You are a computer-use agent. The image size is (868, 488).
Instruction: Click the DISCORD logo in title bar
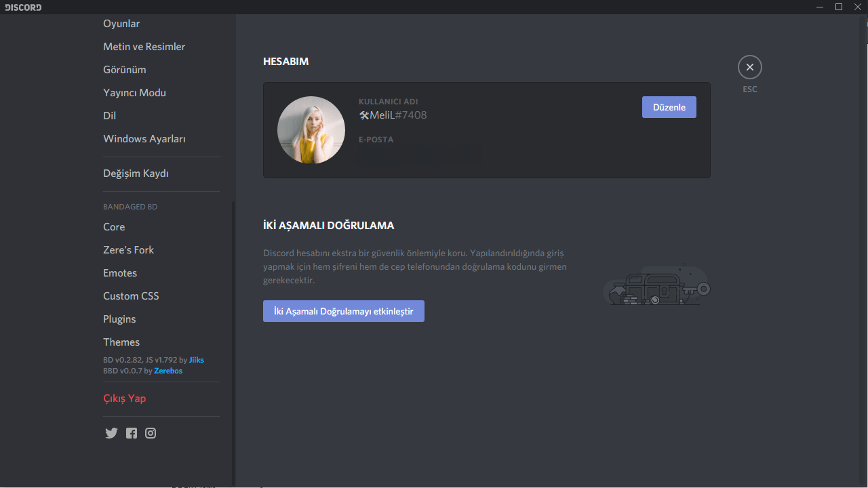[23, 7]
